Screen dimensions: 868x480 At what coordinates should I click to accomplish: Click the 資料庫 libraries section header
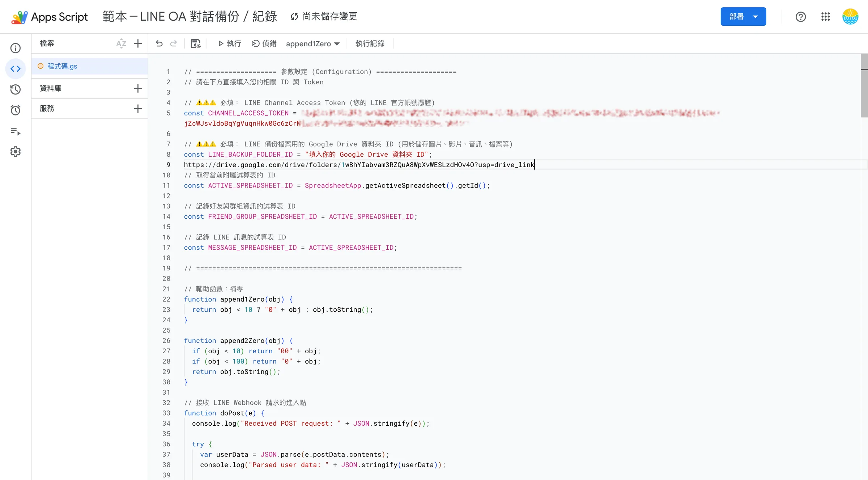51,89
